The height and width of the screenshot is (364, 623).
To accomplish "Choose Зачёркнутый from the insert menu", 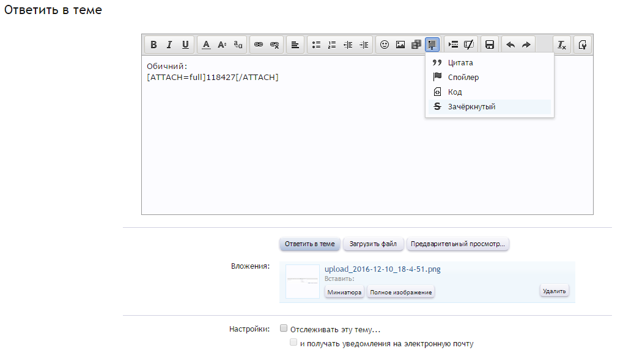I will (490, 107).
